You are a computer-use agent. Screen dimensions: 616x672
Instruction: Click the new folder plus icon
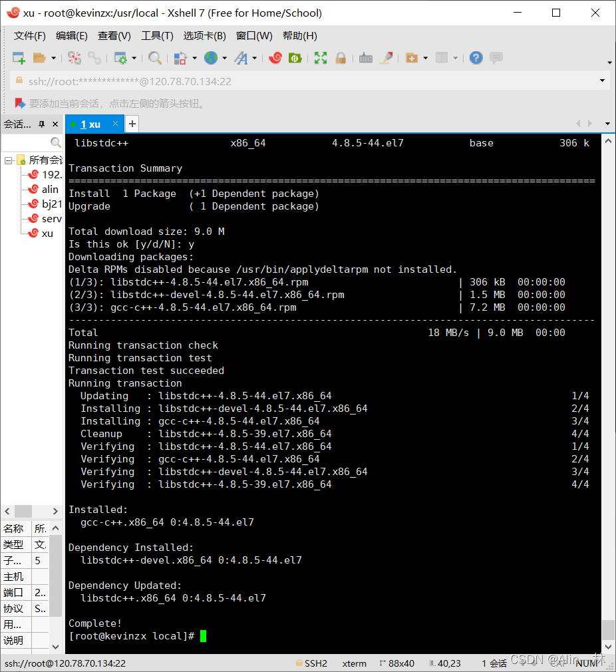412,58
